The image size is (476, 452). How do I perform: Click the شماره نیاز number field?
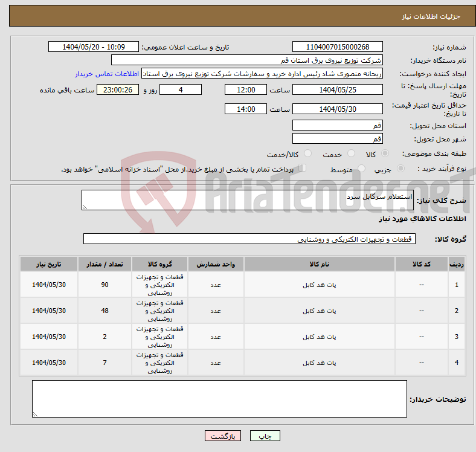[338, 47]
